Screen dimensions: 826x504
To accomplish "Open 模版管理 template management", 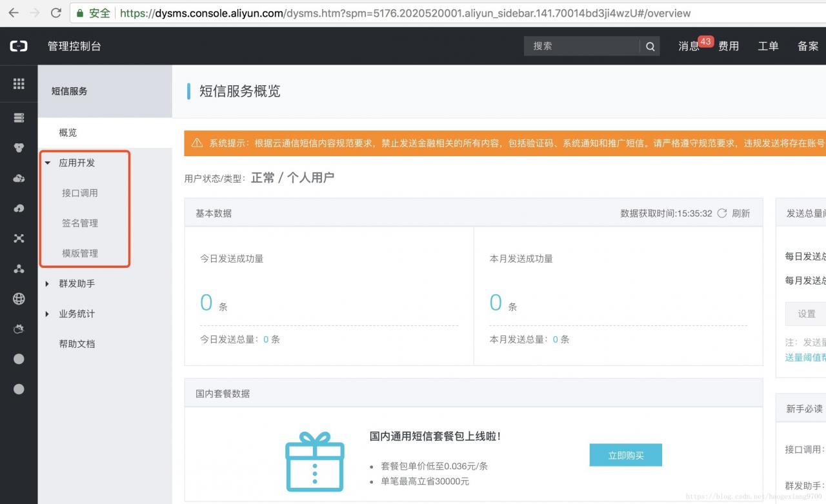I will [x=80, y=254].
